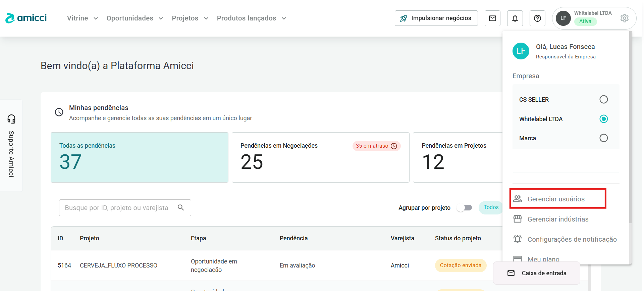
Task: Open the settings gear icon
Action: [624, 18]
